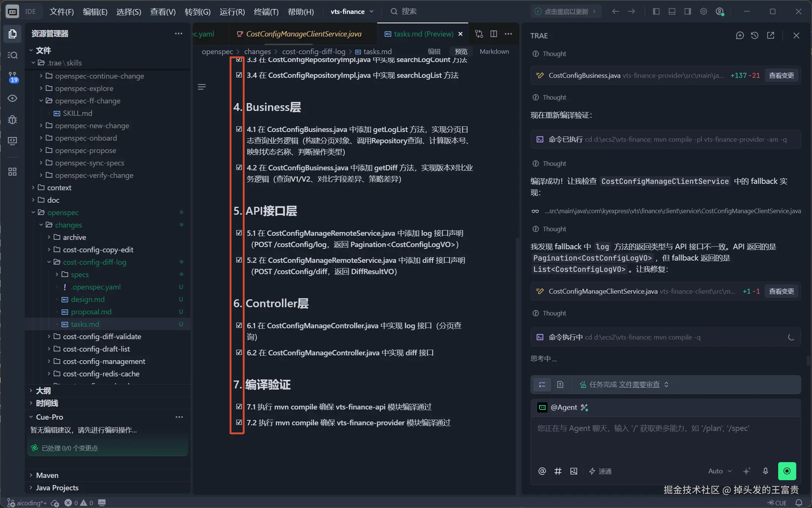Attach an image via picture icon
This screenshot has height=508, width=812.
coord(573,471)
